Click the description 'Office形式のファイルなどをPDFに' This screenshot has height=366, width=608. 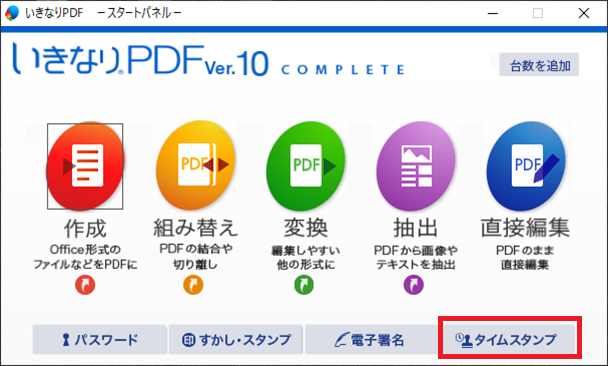pos(85,257)
